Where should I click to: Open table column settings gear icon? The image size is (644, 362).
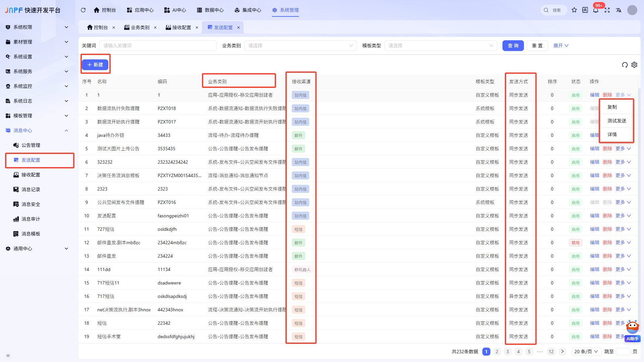[x=634, y=65]
